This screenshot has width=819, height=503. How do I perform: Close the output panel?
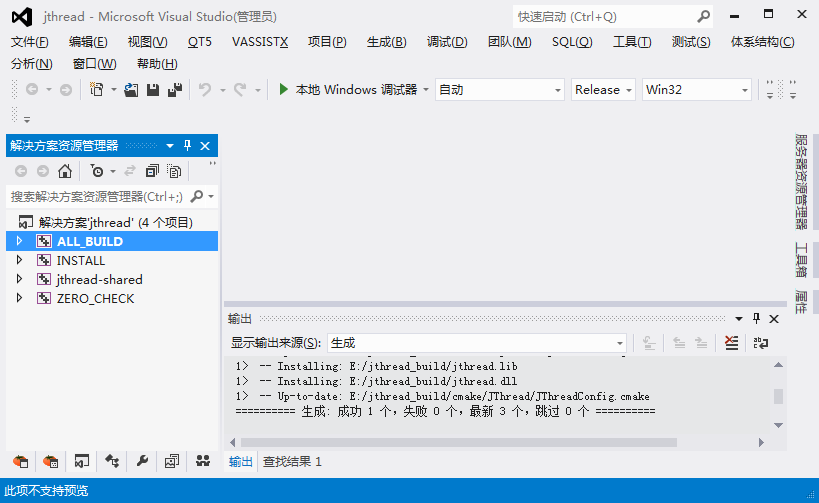point(774,319)
